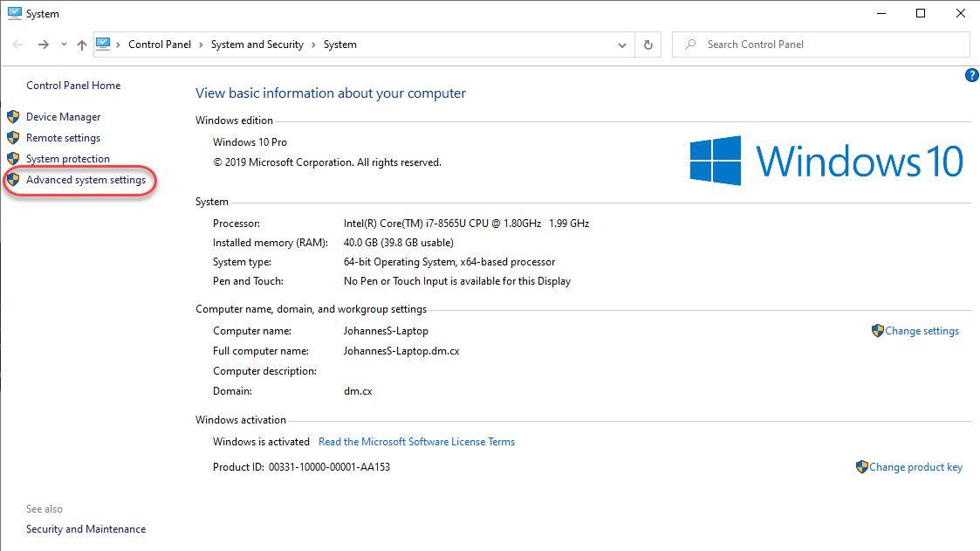The height and width of the screenshot is (551, 980).
Task: Minimize the System window
Action: 881,13
